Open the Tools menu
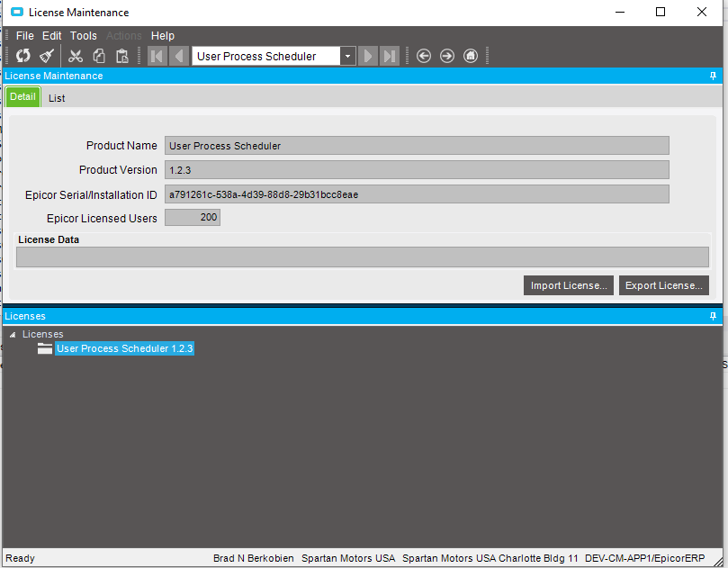Screen dimensions: 728x568 (83, 36)
